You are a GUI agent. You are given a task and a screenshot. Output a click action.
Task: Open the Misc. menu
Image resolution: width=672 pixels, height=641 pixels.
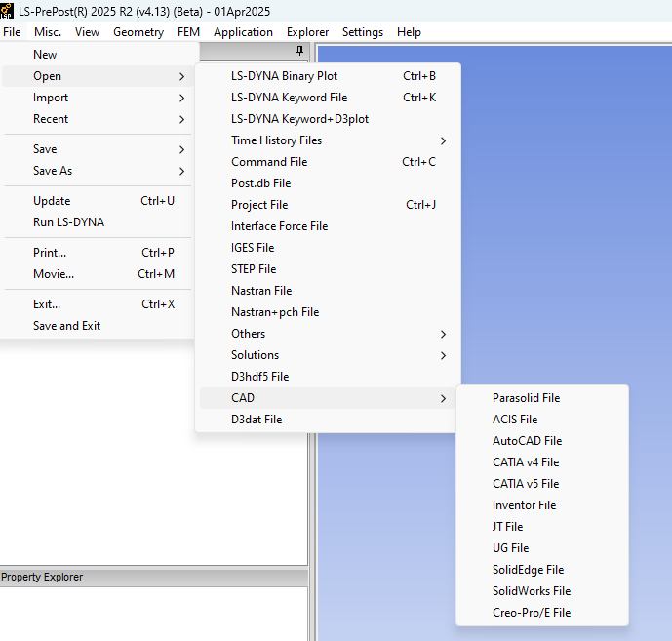coord(48,32)
